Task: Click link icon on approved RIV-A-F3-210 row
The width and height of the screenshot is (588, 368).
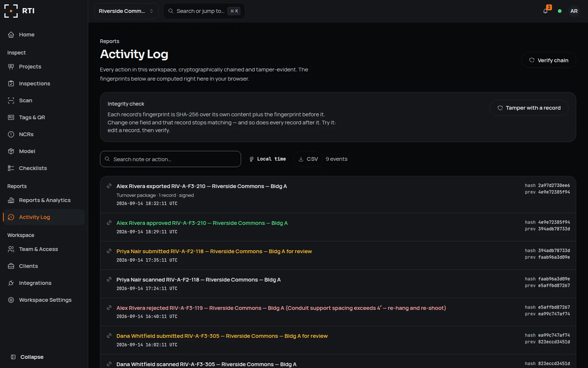Action: (x=109, y=223)
